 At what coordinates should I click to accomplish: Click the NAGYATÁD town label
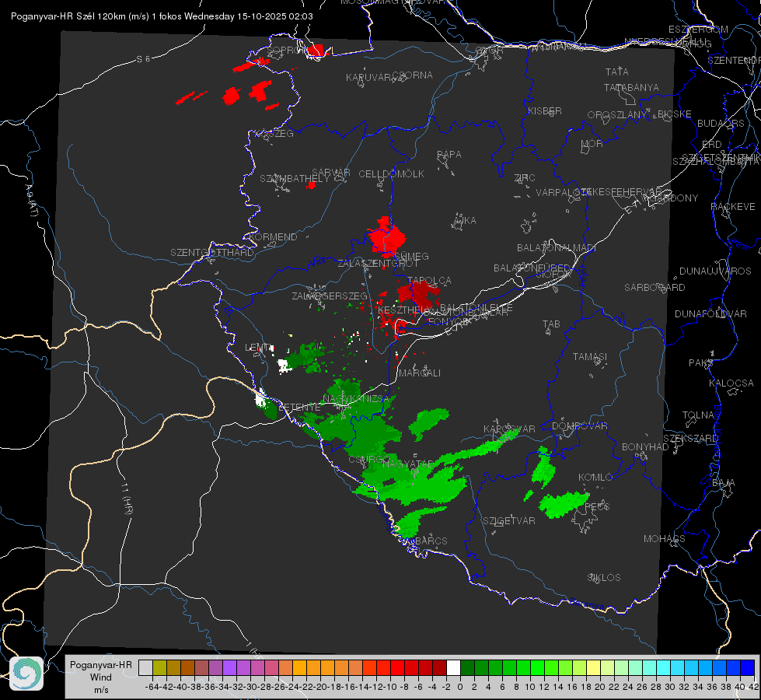click(x=408, y=464)
